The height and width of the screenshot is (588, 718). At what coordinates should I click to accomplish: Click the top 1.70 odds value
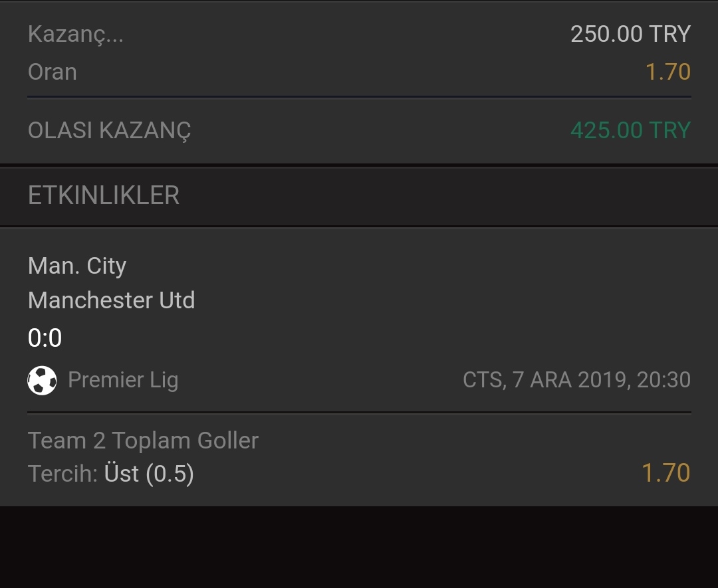667,72
